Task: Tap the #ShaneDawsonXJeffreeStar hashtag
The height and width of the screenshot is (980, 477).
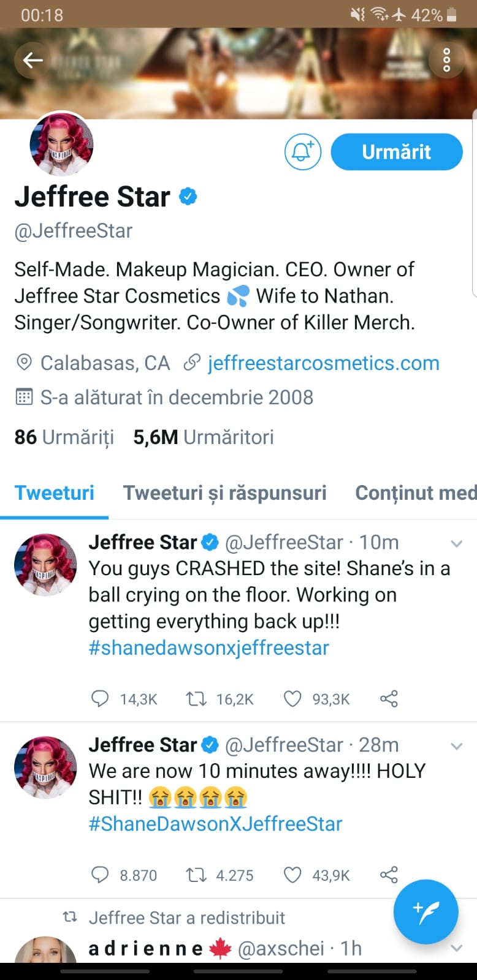Action: point(216,823)
